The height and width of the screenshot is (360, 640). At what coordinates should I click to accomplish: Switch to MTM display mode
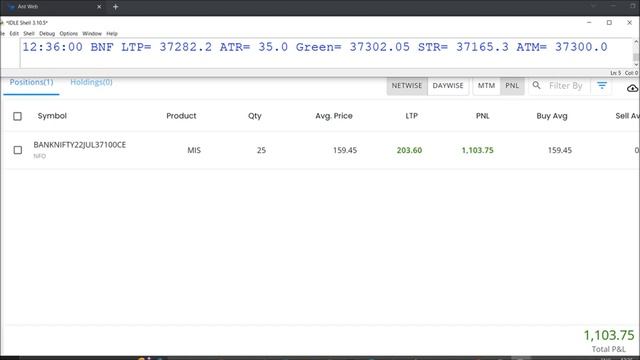coord(486,86)
